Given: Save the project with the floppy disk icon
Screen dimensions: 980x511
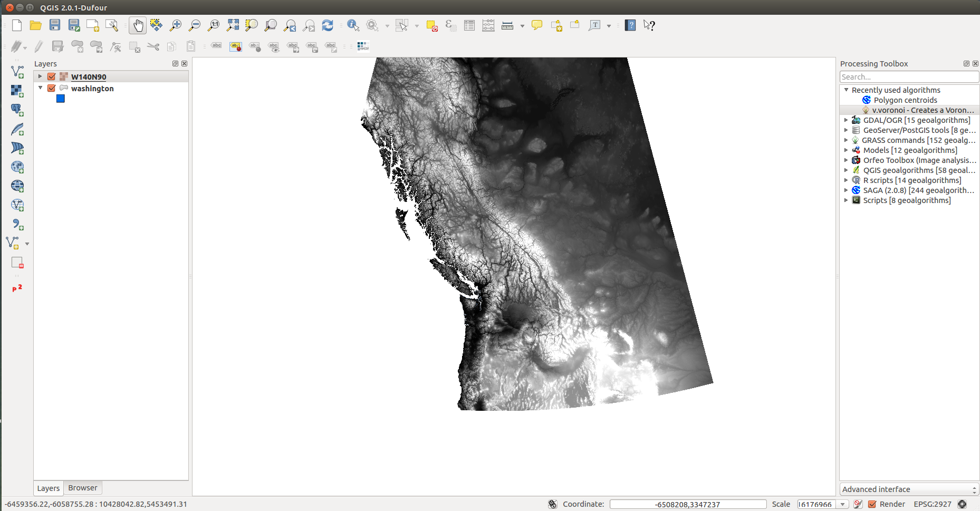Looking at the screenshot, I should tap(55, 25).
